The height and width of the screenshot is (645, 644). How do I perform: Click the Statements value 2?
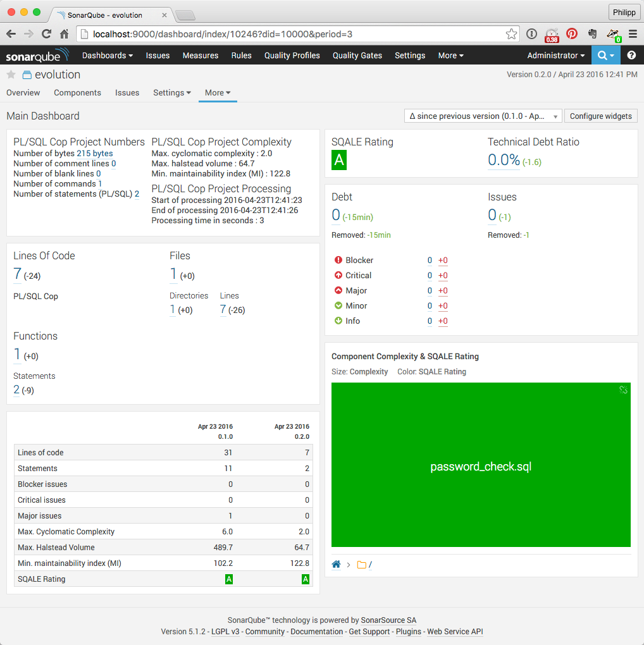(16, 390)
